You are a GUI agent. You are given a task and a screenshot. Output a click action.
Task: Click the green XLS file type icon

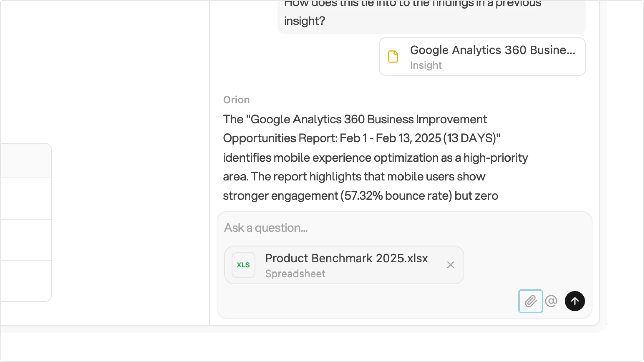[243, 265]
